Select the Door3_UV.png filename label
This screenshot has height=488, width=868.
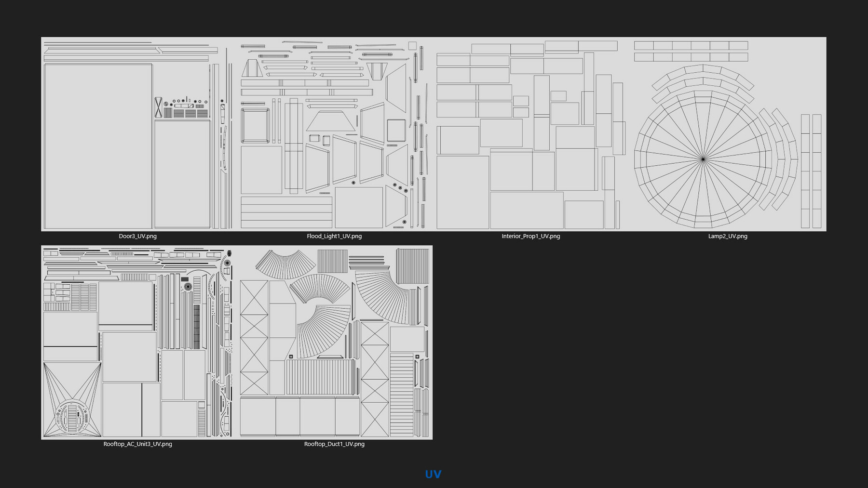point(139,236)
